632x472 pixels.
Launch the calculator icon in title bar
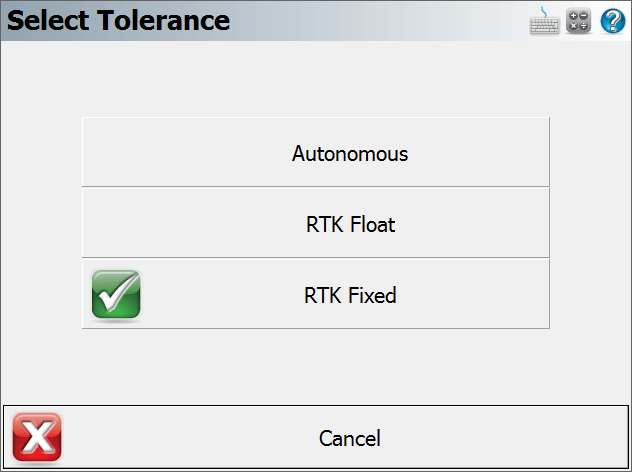578,21
